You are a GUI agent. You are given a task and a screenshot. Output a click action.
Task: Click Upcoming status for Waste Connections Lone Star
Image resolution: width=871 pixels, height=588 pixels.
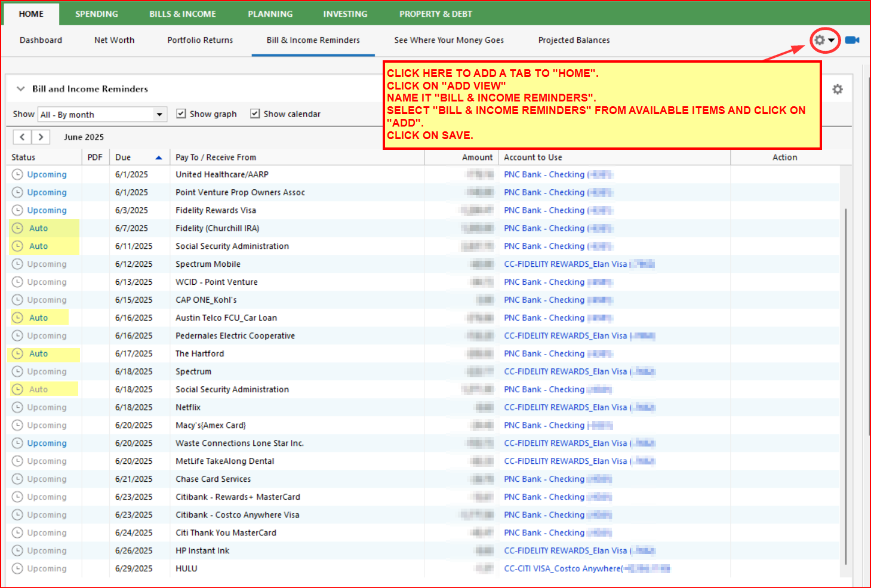[47, 443]
